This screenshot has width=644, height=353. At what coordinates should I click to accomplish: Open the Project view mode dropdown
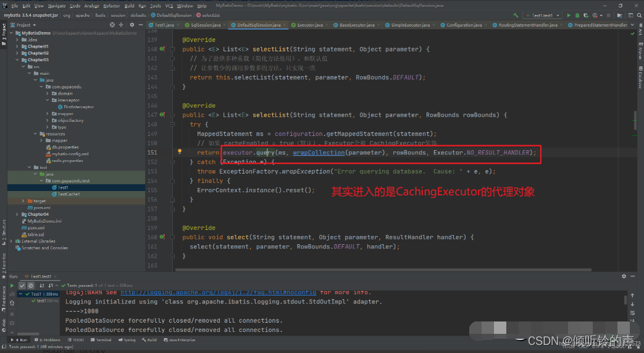(23, 25)
